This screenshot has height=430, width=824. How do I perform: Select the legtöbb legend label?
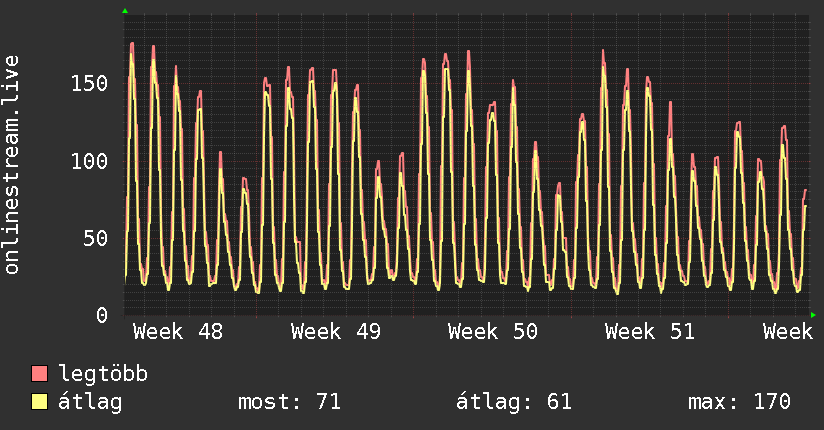point(103,375)
